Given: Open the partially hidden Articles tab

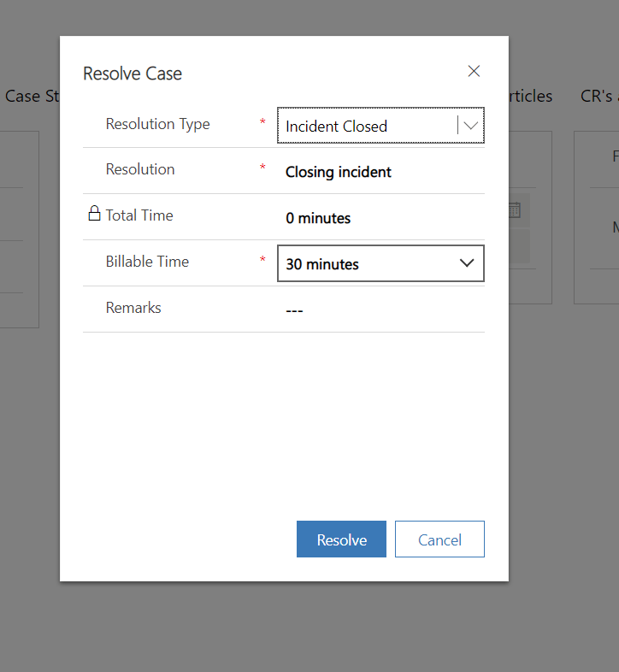Looking at the screenshot, I should pyautogui.click(x=530, y=97).
